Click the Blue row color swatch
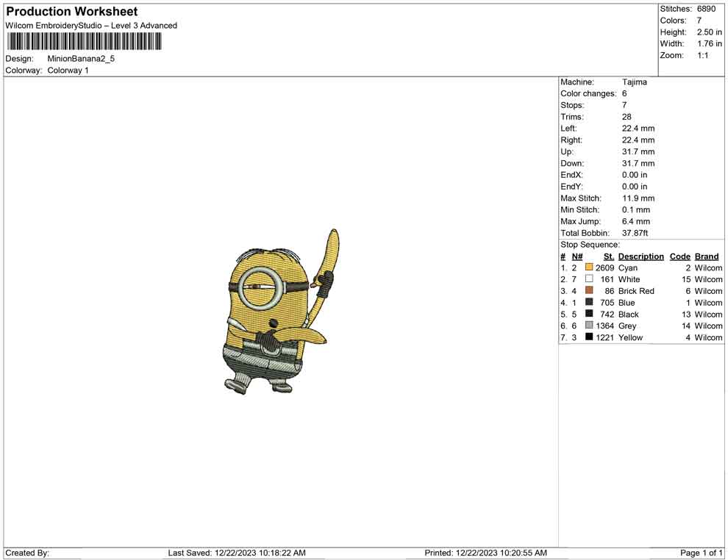The image size is (728, 560). point(589,302)
